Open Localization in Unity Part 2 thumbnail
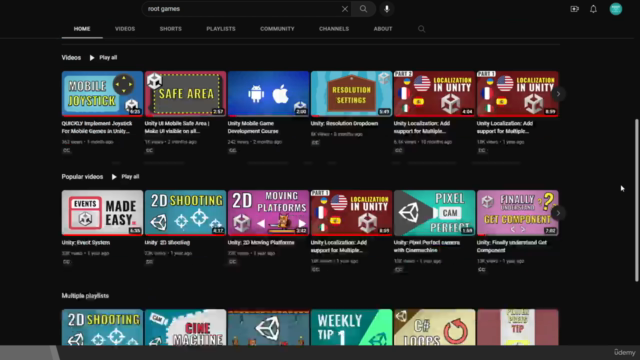The image size is (640, 360). 435,94
